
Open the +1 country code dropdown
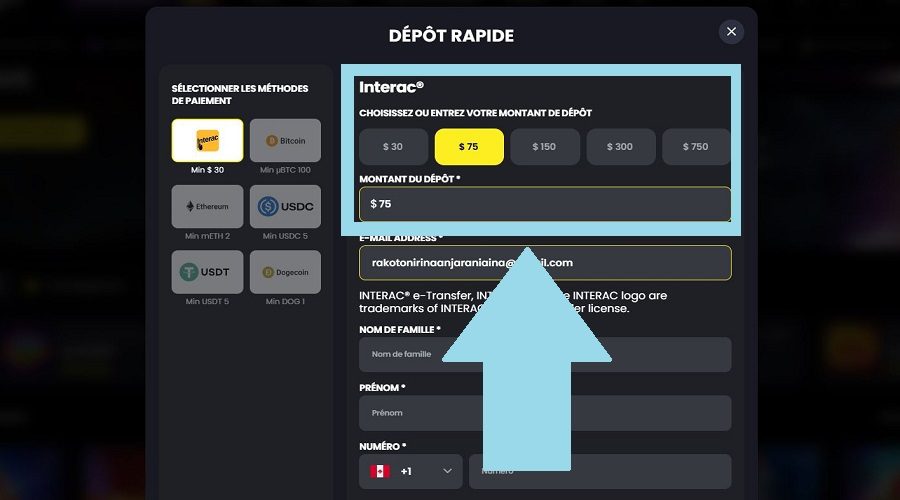pyautogui.click(x=410, y=471)
